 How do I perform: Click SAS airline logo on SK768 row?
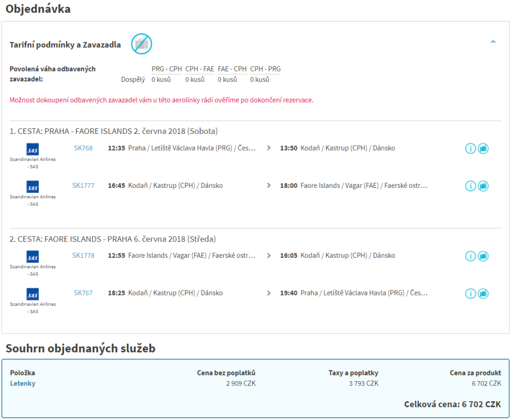pyautogui.click(x=33, y=149)
